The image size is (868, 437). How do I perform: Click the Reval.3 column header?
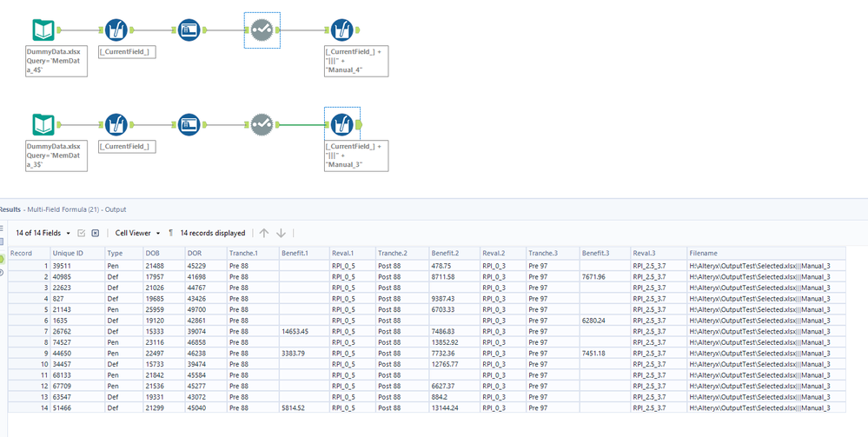coord(659,253)
